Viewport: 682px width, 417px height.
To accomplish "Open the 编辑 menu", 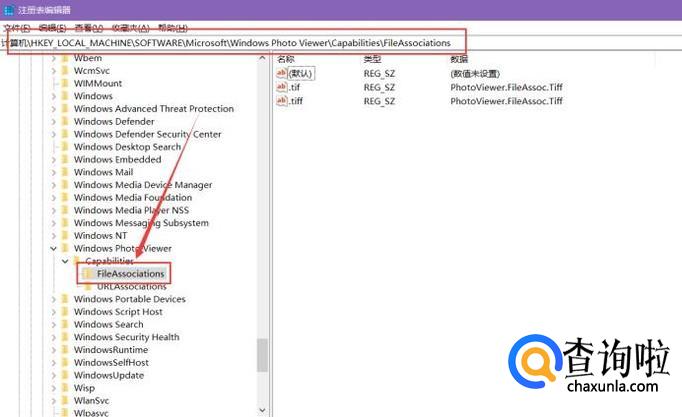I will pyautogui.click(x=52, y=28).
